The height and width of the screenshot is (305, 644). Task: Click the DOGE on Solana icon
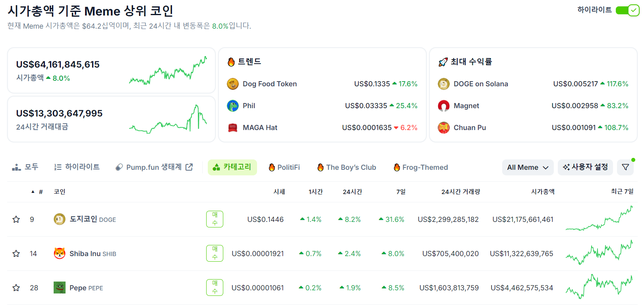[443, 84]
